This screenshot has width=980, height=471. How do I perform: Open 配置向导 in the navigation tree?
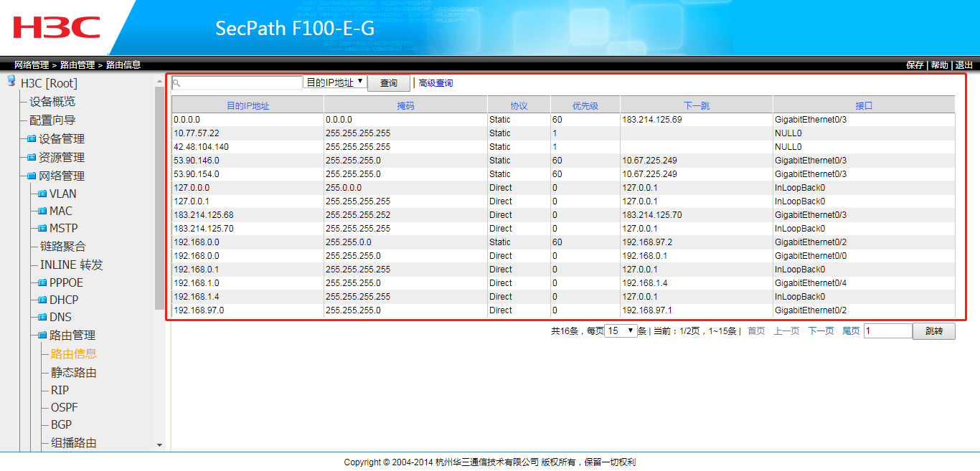click(x=52, y=120)
